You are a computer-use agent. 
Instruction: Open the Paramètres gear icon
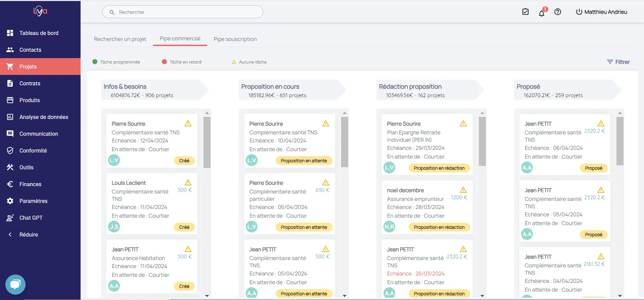(x=10, y=201)
